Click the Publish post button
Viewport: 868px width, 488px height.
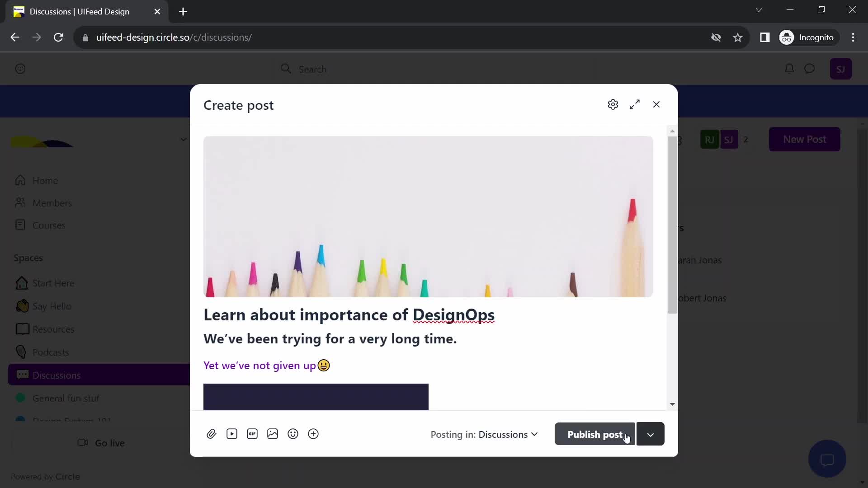click(x=595, y=434)
